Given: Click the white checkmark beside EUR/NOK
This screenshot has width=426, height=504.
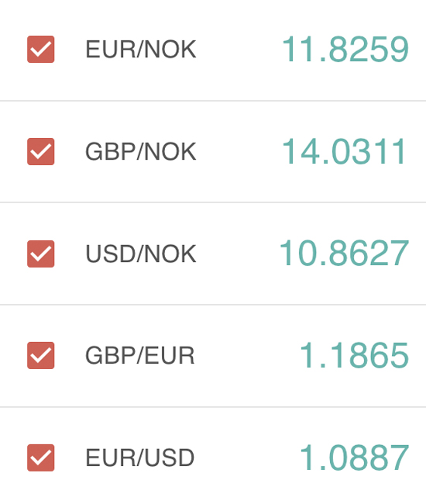Looking at the screenshot, I should point(41,49).
